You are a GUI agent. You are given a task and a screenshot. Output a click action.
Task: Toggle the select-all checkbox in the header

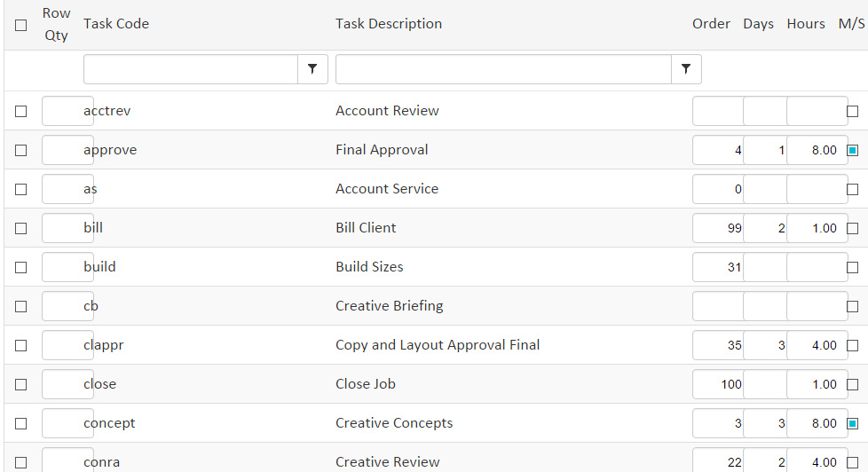pyautogui.click(x=21, y=26)
